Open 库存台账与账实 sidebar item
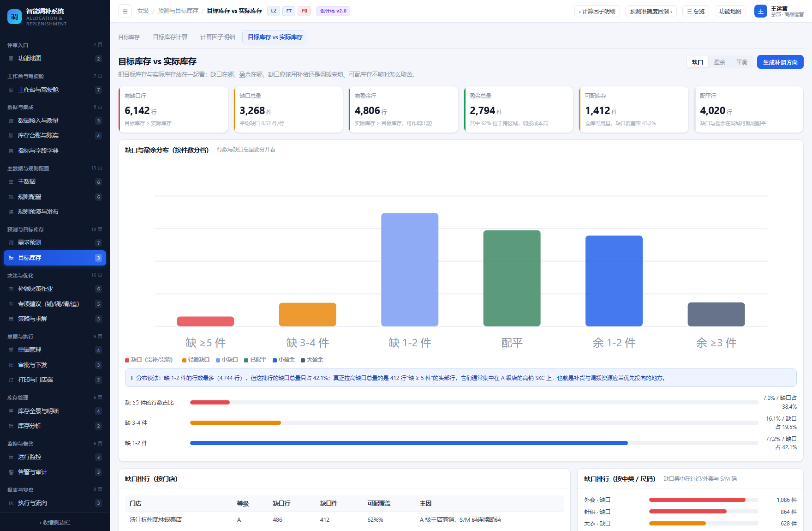Viewport: 812px width, 531px height. click(55, 136)
